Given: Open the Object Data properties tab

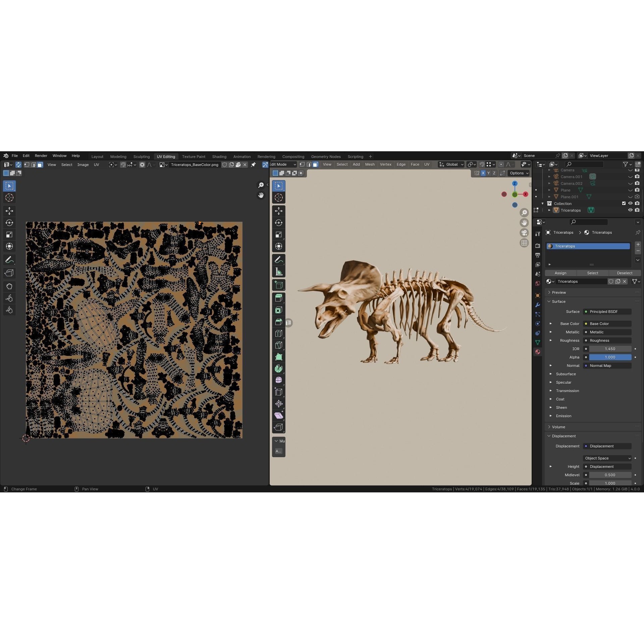Looking at the screenshot, I should [x=538, y=342].
